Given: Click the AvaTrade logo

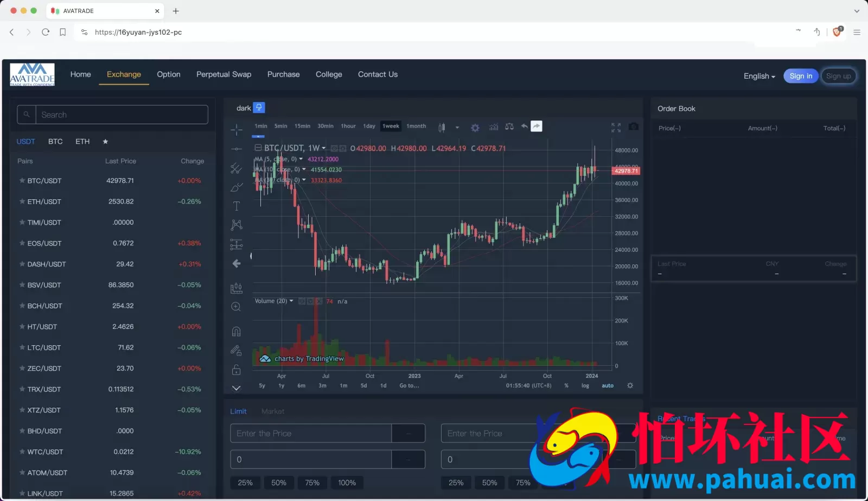Looking at the screenshot, I should click(33, 74).
